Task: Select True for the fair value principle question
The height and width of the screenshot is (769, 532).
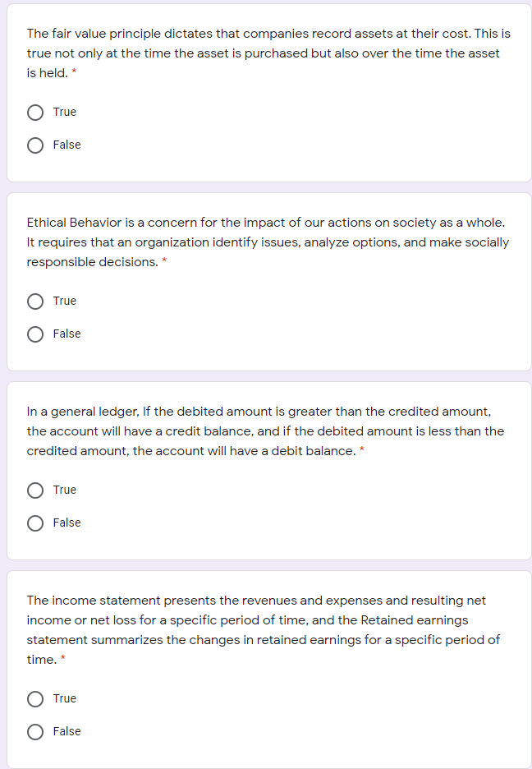Action: tap(35, 112)
